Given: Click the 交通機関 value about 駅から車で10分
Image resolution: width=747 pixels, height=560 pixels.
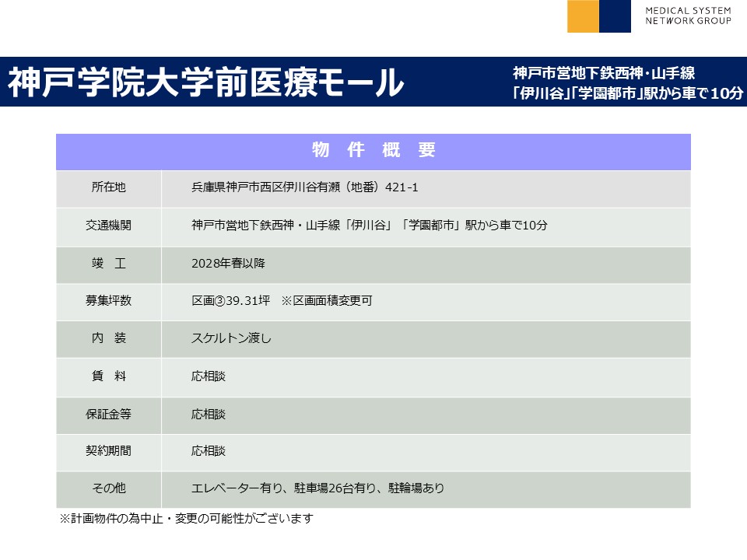Looking at the screenshot, I should click(369, 225).
